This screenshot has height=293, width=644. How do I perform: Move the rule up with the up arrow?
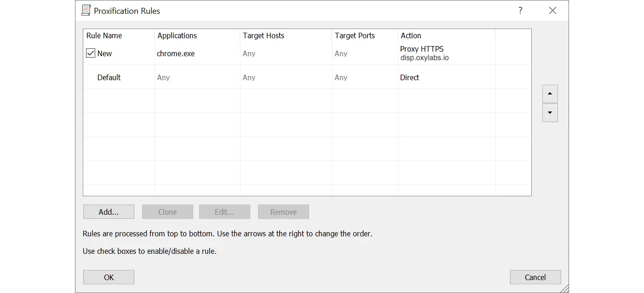click(550, 94)
